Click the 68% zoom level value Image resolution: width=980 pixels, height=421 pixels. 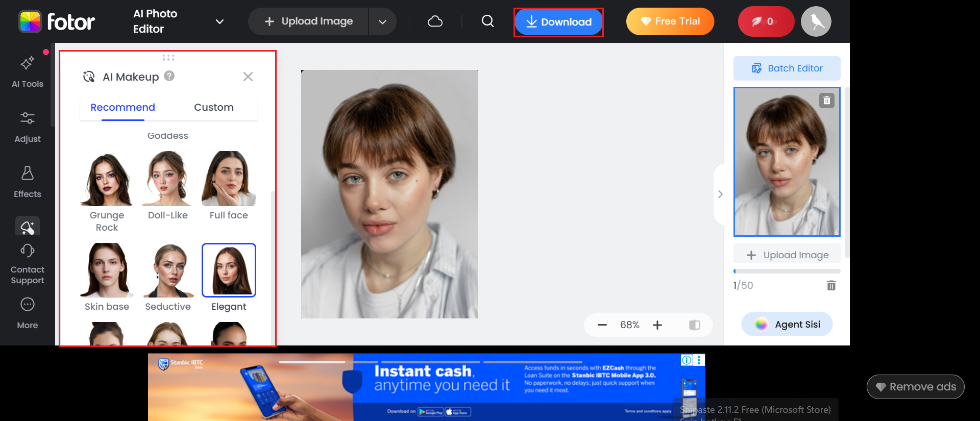630,325
